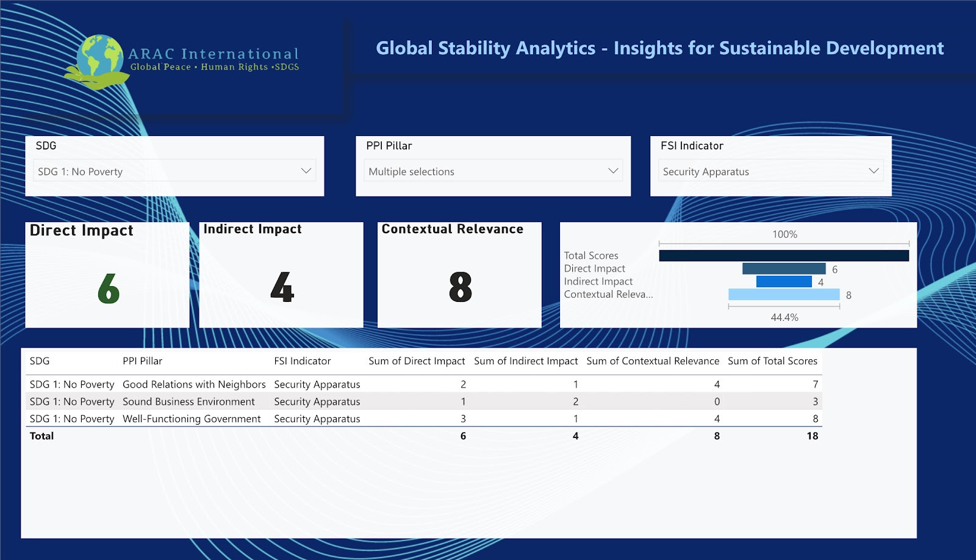Sort table by SDG column header
Viewport: 976px width, 560px height.
click(x=40, y=361)
